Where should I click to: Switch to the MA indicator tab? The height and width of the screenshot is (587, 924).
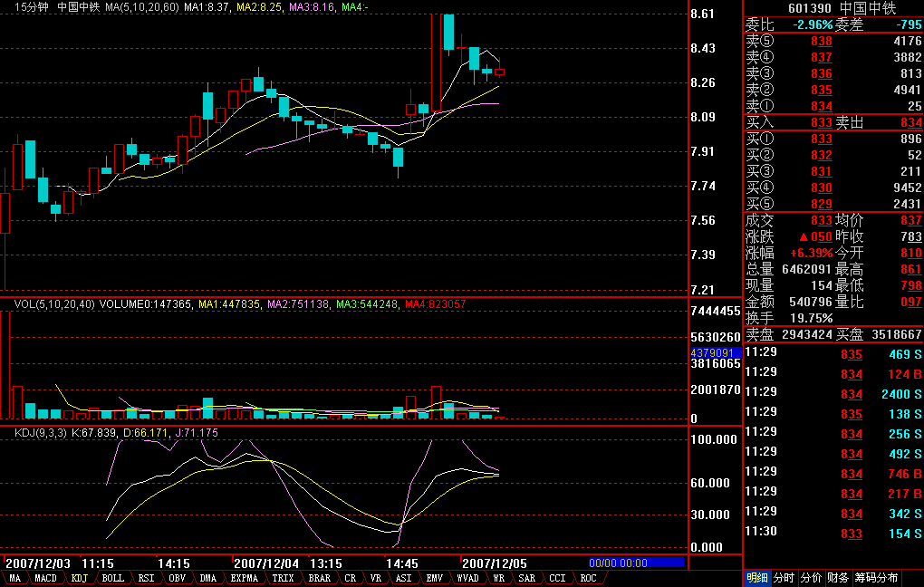click(x=14, y=578)
